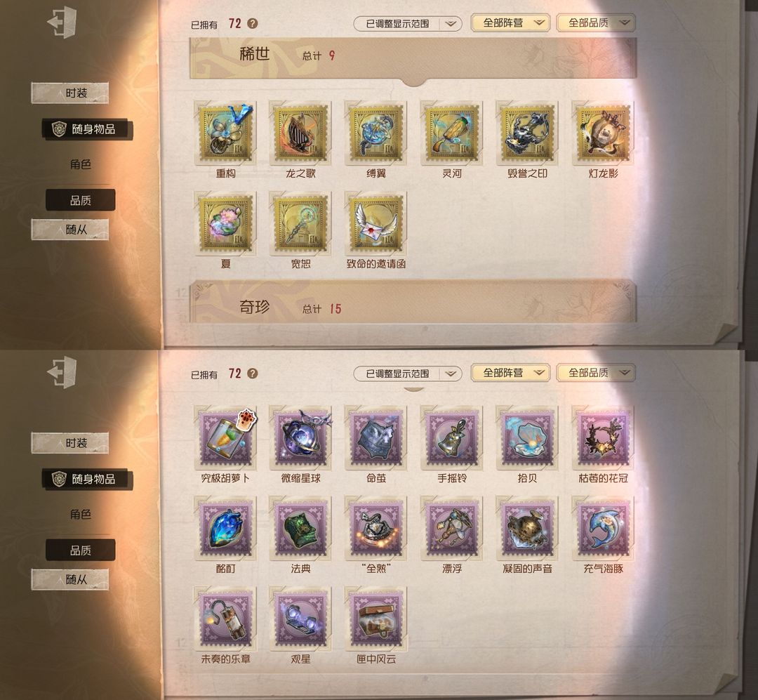This screenshot has width=758, height=700.
Task: Expand 全部阵营 dropdown above the 稀世 header
Action: [510, 22]
